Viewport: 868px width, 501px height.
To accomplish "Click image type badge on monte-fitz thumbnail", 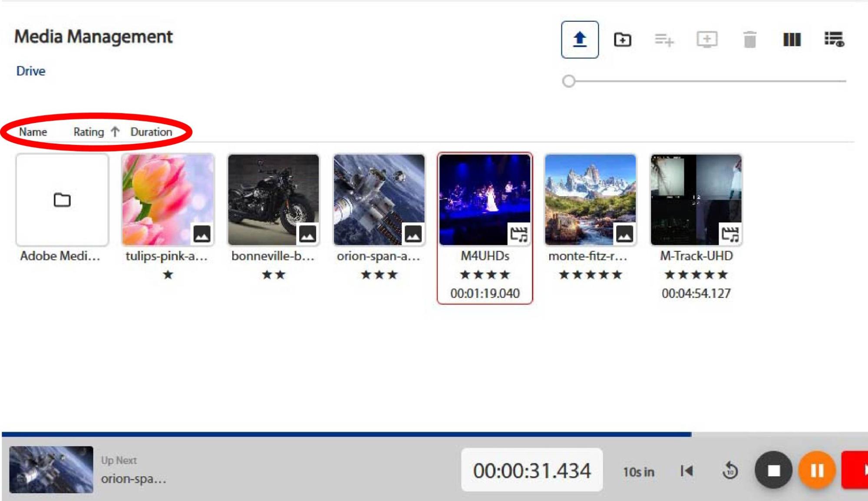I will (x=624, y=234).
